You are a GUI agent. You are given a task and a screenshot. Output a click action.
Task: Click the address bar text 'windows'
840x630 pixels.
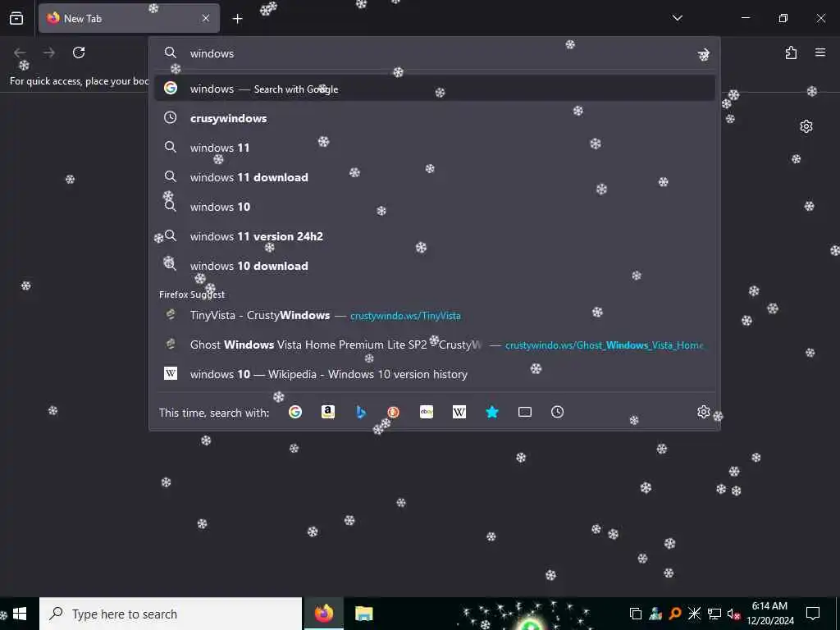pyautogui.click(x=212, y=53)
